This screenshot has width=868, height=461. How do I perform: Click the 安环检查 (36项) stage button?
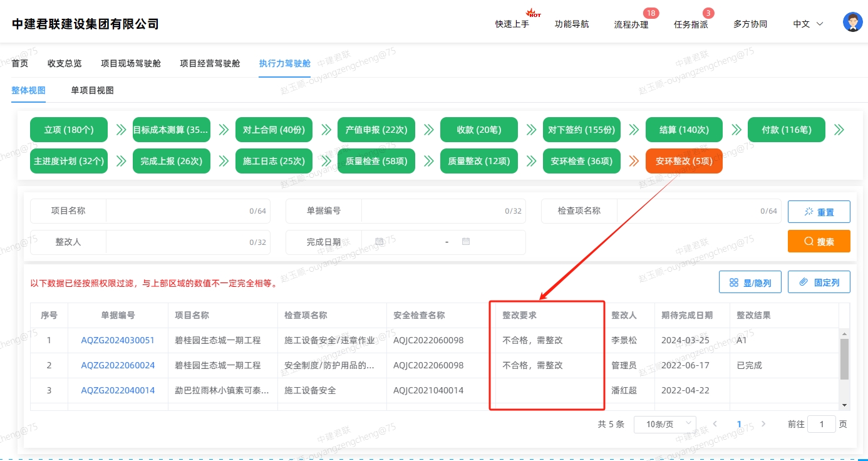pyautogui.click(x=581, y=161)
